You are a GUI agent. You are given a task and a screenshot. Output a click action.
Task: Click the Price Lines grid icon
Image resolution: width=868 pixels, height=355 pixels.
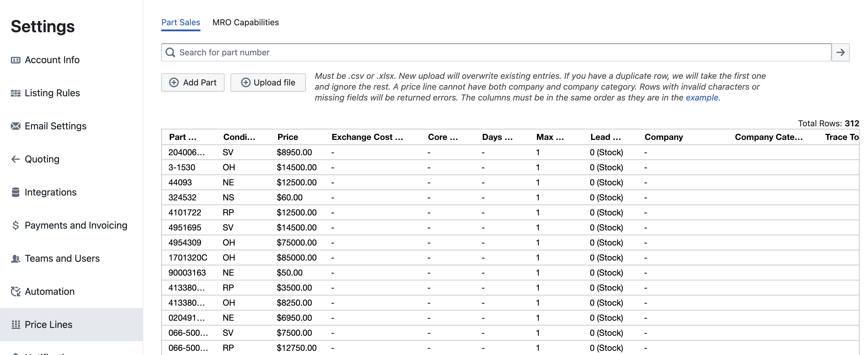tap(16, 324)
